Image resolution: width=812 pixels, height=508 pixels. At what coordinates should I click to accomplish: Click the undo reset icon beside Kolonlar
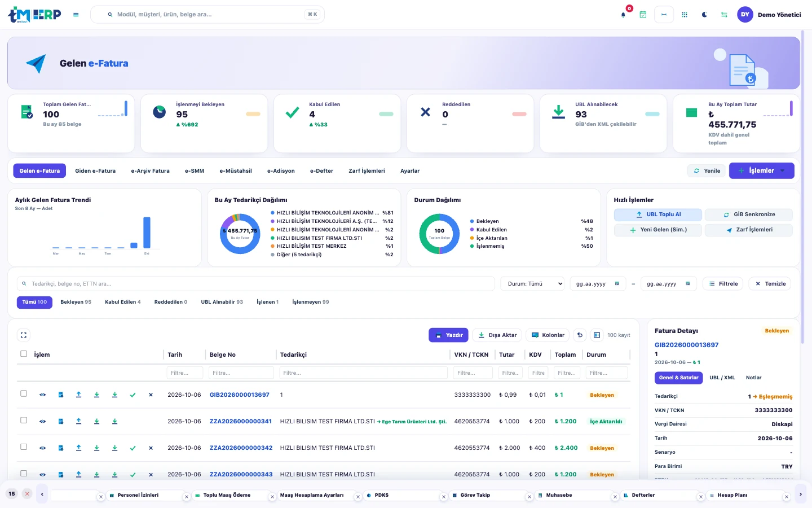pyautogui.click(x=580, y=335)
